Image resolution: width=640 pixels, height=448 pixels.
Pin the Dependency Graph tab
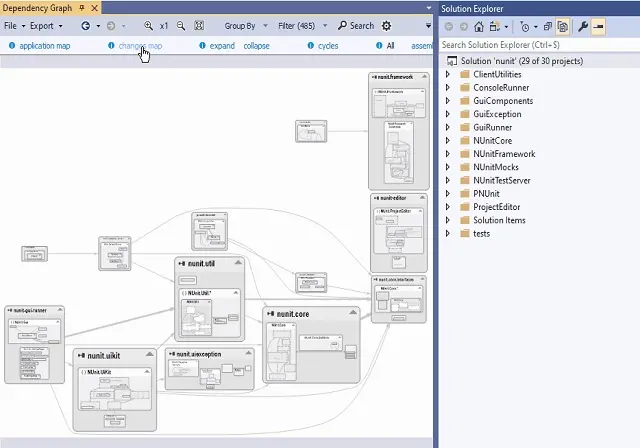coord(80,8)
